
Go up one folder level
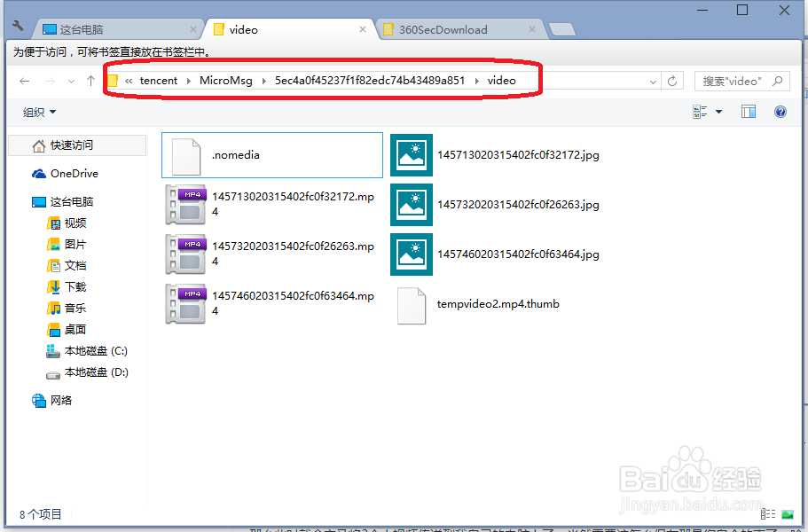(90, 81)
